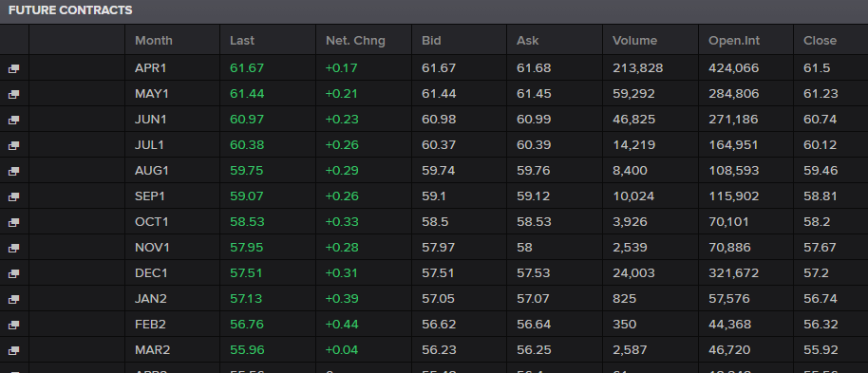Sort by the Open.Int column header
The width and height of the screenshot is (868, 373).
(734, 41)
